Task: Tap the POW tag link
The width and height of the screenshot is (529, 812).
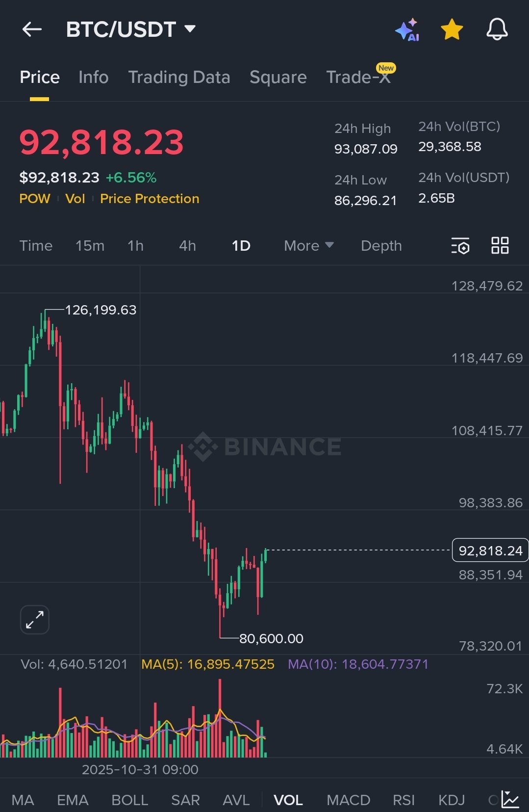Action: click(x=34, y=199)
